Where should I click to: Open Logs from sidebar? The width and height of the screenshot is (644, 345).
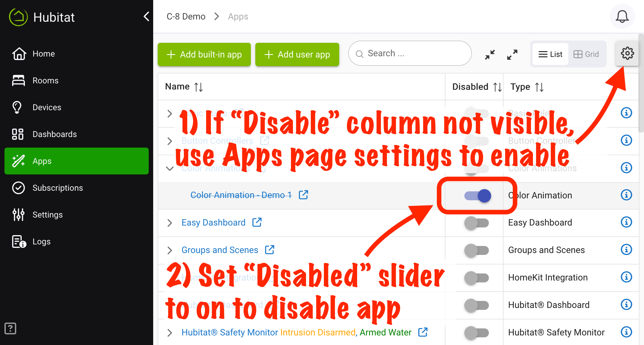[41, 241]
